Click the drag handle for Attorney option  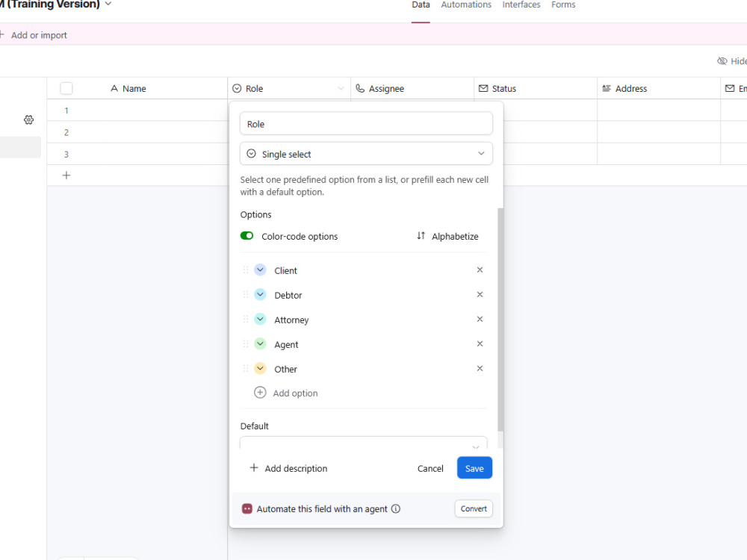coord(246,320)
